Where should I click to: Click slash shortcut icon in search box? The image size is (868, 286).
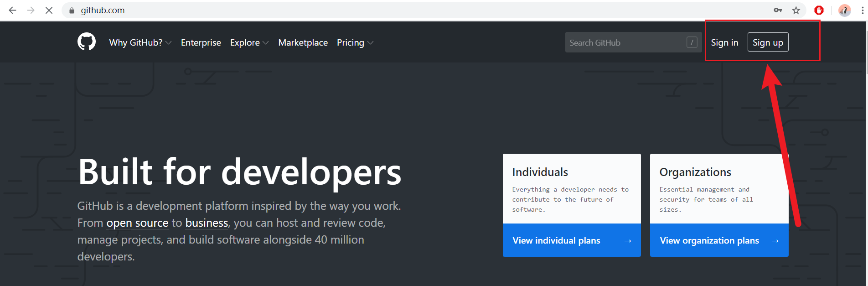pos(692,42)
